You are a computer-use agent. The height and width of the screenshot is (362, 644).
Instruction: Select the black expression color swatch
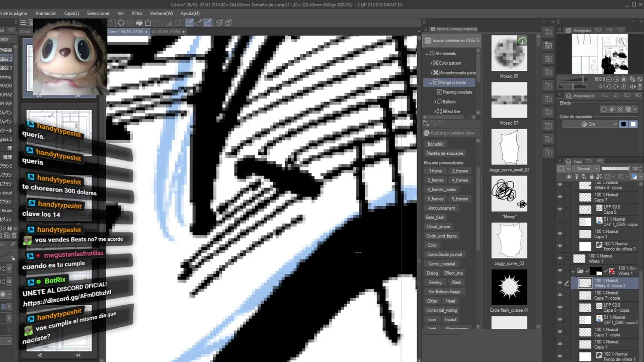point(623,124)
